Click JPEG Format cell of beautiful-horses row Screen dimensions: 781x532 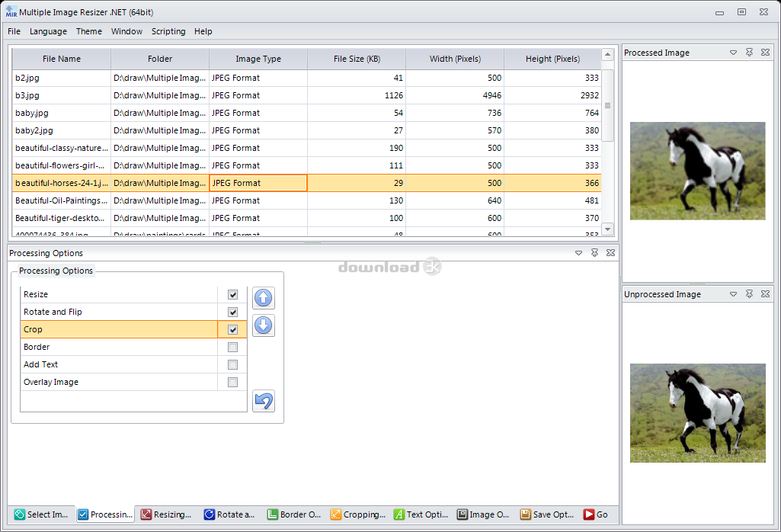pyautogui.click(x=258, y=183)
